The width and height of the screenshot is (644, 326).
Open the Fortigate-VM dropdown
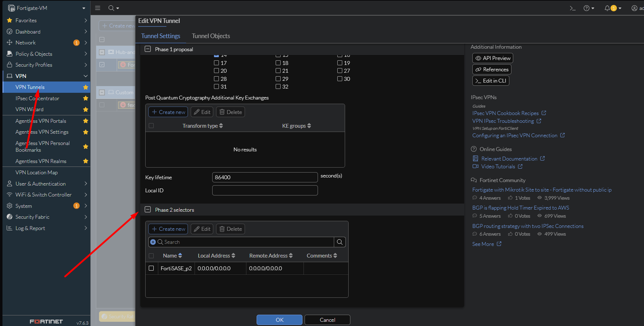pos(84,8)
